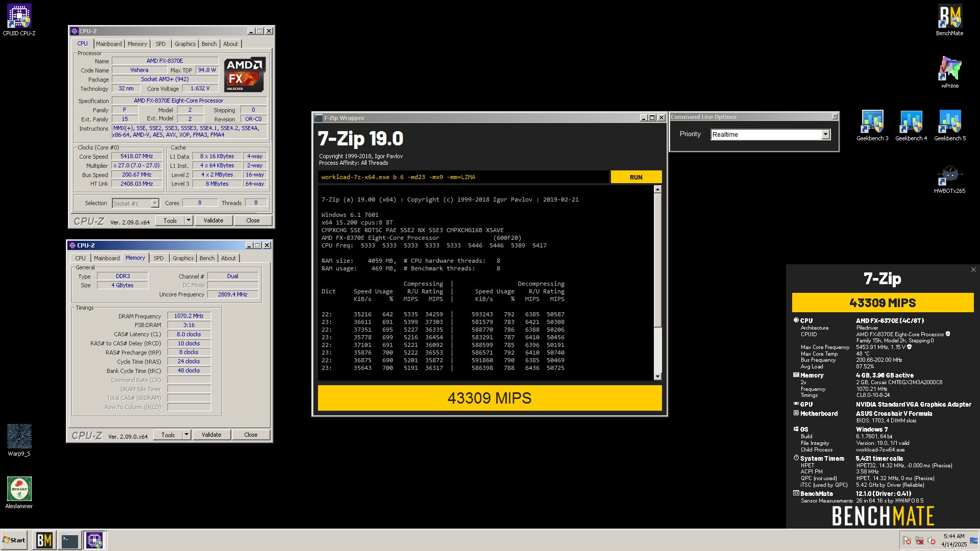Click Tools button in top CPU-Z window

170,220
